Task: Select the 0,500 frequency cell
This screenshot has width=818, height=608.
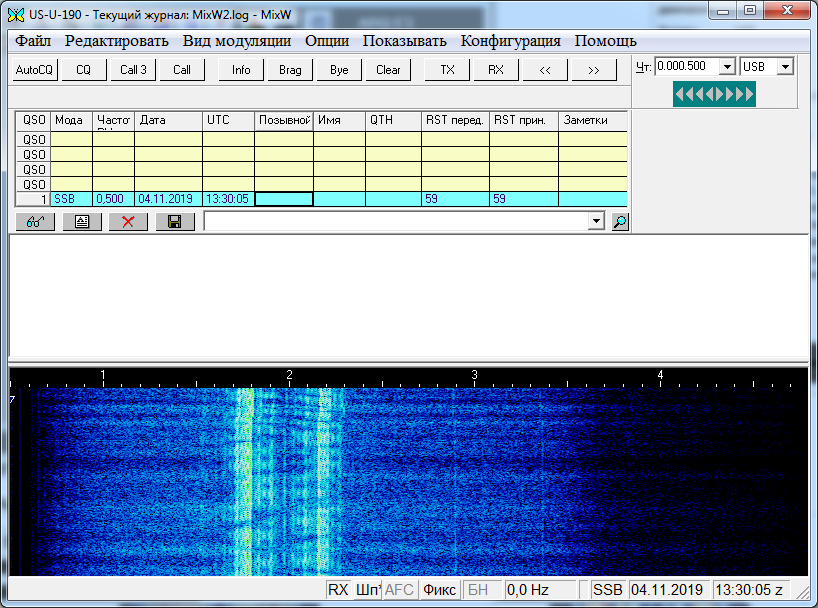Action: click(x=113, y=199)
